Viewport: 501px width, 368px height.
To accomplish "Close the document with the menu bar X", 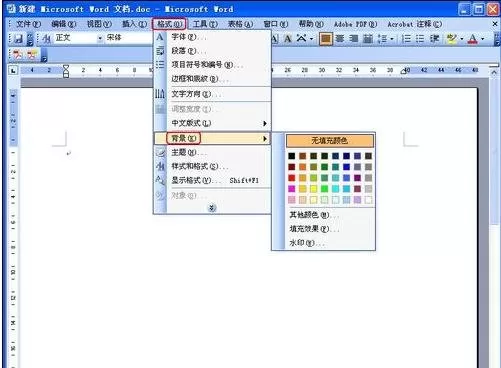I will [495, 24].
